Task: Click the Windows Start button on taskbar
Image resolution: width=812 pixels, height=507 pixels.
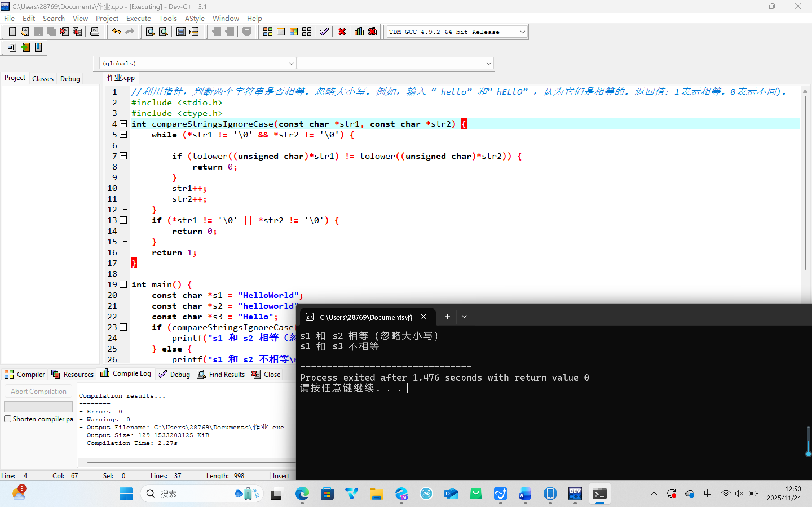Action: pos(126,493)
